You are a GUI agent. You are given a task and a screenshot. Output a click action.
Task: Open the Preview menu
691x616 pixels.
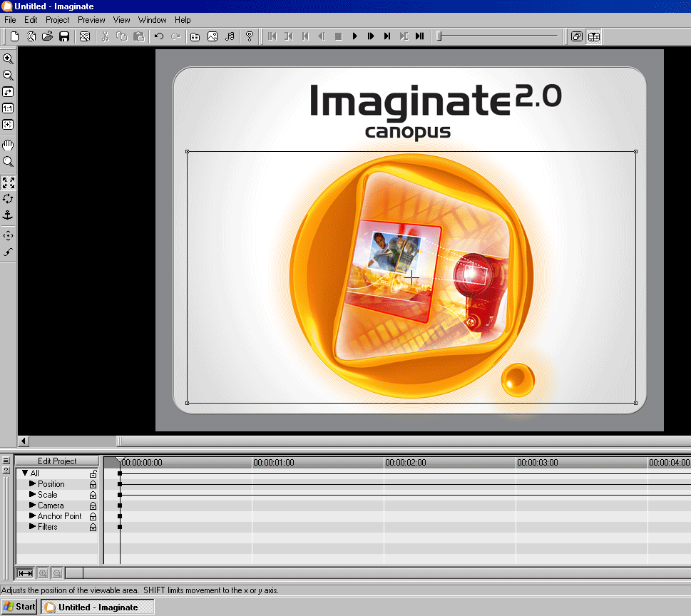91,20
